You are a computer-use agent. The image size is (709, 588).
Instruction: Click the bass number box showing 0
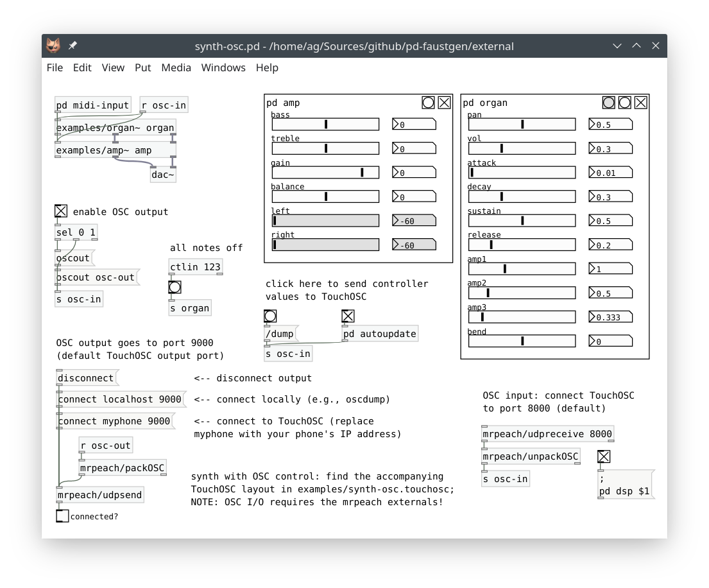coord(414,125)
